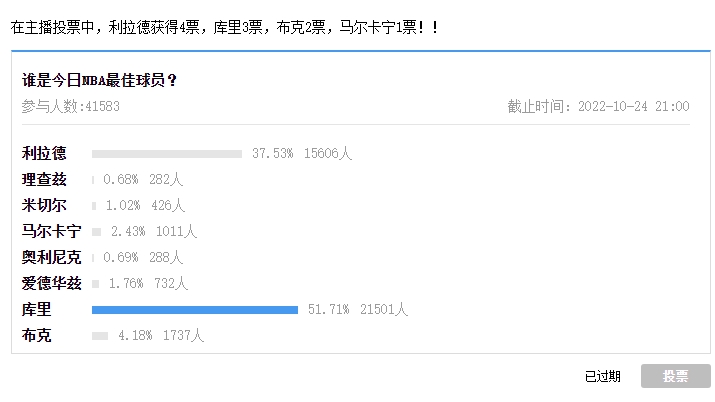The image size is (715, 402).
Task: Select the 布克 poll option label
Action: click(x=36, y=335)
